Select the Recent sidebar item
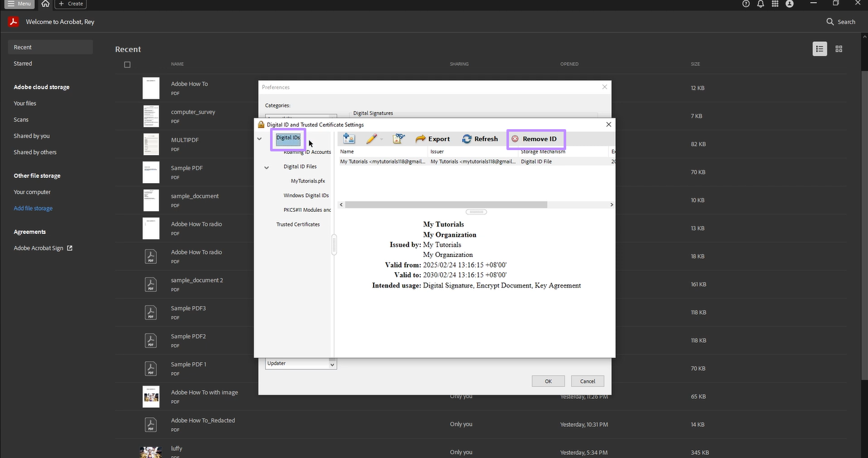The width and height of the screenshot is (868, 458). [50, 47]
